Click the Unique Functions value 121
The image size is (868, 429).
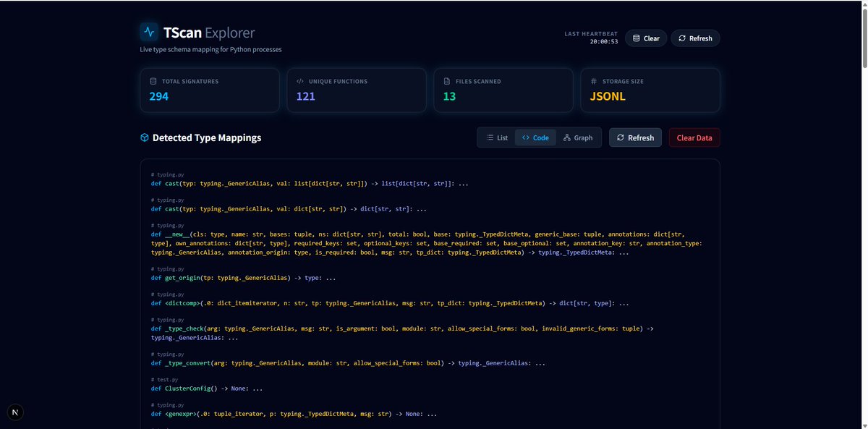pos(306,96)
